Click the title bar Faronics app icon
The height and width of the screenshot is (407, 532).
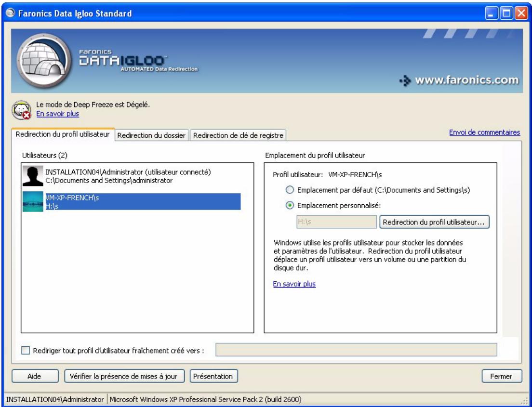pos(11,13)
